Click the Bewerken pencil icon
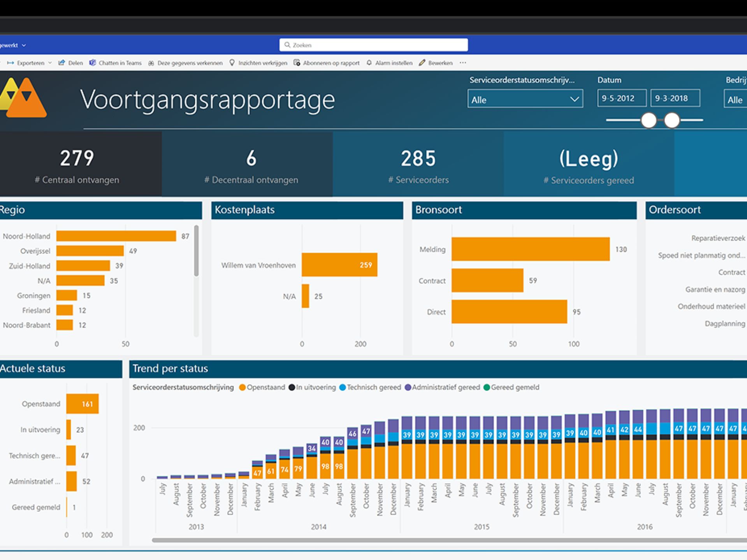Image resolution: width=747 pixels, height=560 pixels. [422, 63]
